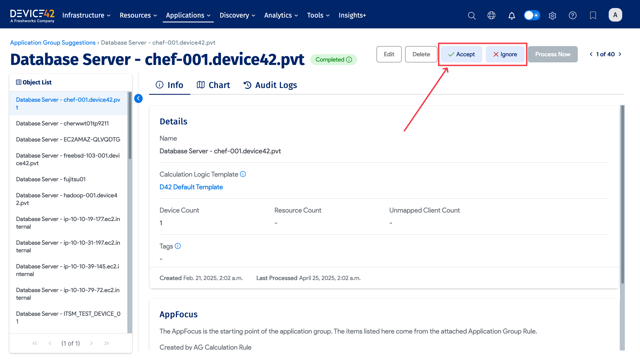This screenshot has height=364, width=640.
Task: Select Database Server - fujitsu01 from Object List
Action: tap(51, 179)
